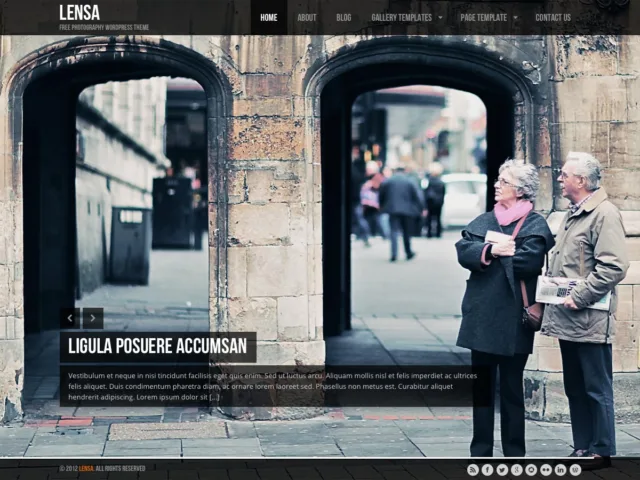Open the Blog menu item
640x480 pixels.
[x=344, y=18]
